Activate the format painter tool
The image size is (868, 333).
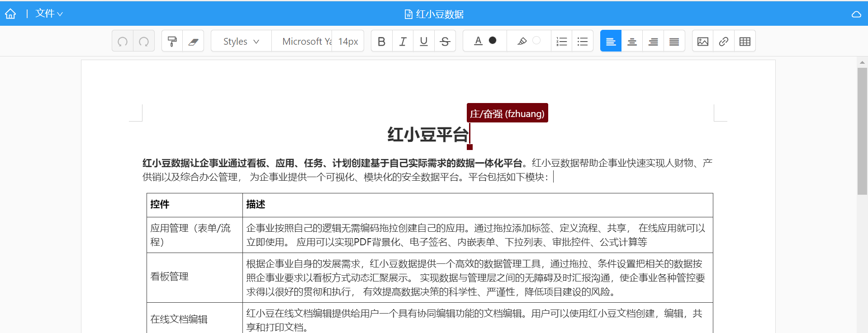click(x=172, y=42)
